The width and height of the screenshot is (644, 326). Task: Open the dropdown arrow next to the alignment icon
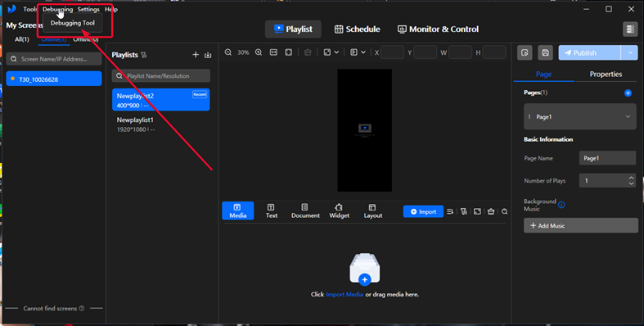click(363, 52)
